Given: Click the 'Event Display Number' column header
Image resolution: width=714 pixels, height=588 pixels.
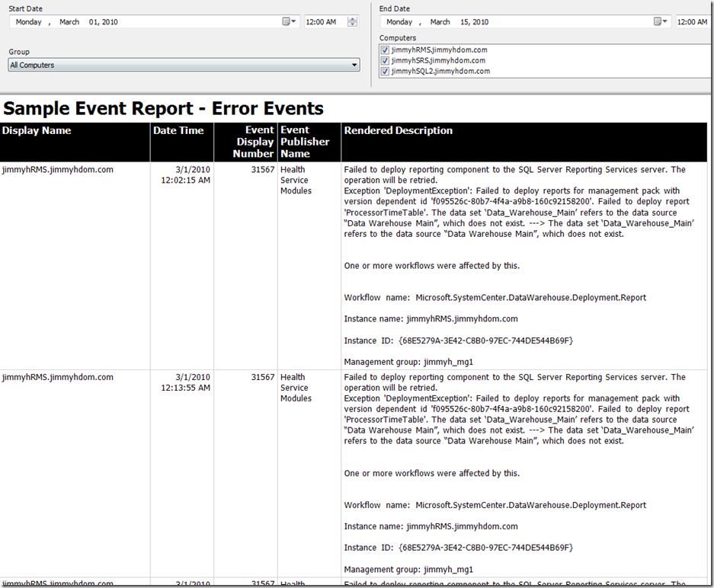Looking at the screenshot, I should 246,142.
